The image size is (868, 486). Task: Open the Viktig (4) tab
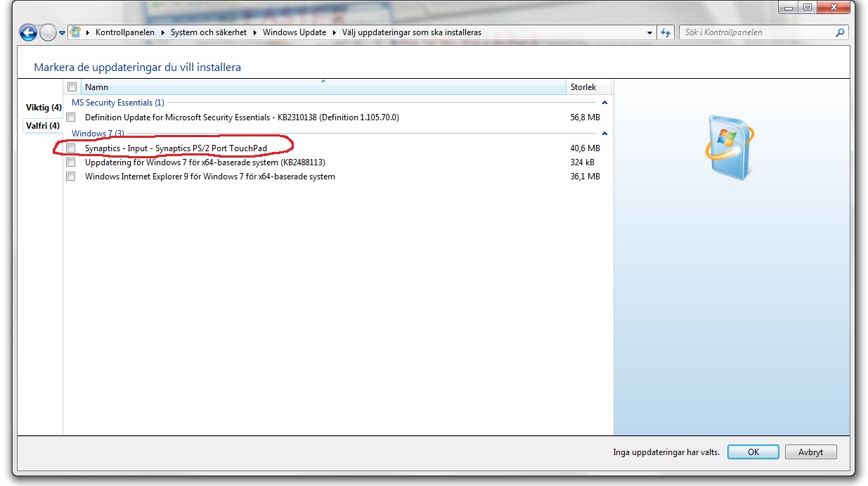[44, 108]
